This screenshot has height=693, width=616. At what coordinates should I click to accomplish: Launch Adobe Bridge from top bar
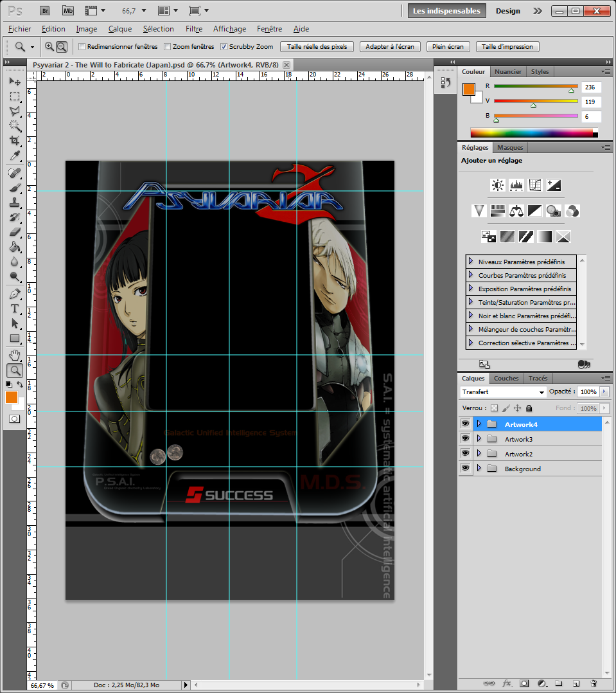pyautogui.click(x=45, y=10)
